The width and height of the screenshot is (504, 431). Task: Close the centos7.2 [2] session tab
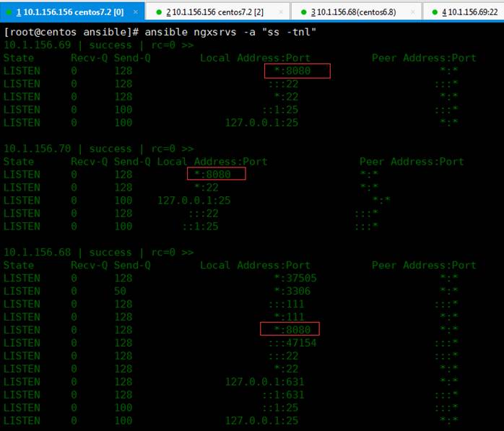[281, 12]
